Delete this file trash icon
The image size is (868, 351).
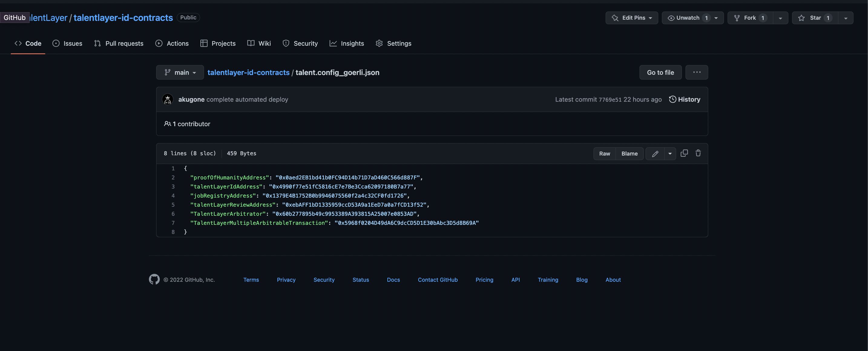click(x=698, y=153)
